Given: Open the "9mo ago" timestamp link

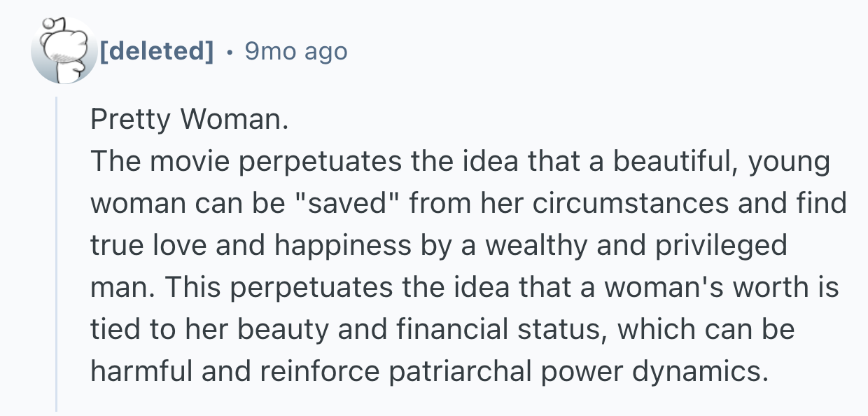Looking at the screenshot, I should [x=295, y=51].
